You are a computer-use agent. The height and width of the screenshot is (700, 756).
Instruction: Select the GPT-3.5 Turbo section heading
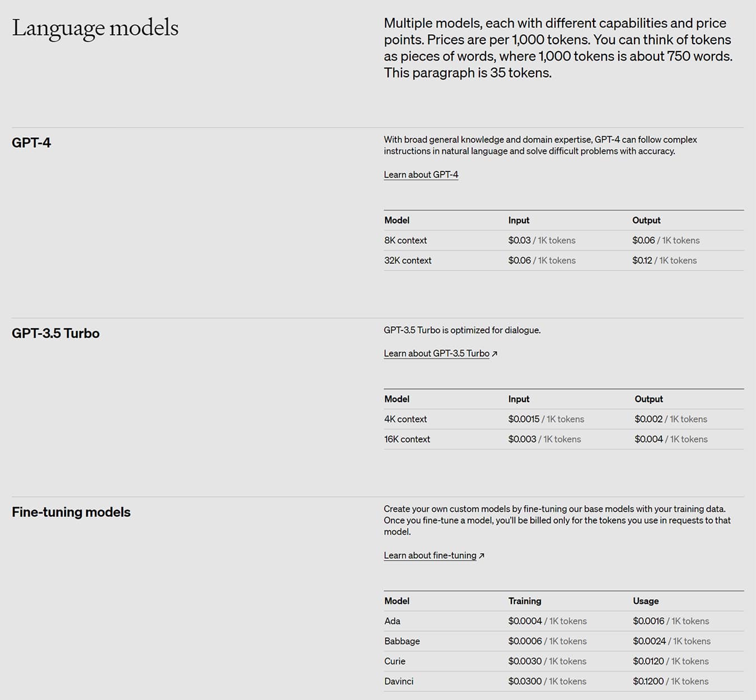pos(55,333)
